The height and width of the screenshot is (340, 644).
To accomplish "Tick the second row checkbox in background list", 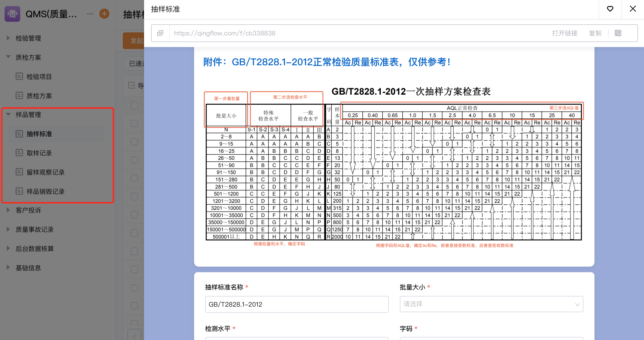I will (x=134, y=123).
